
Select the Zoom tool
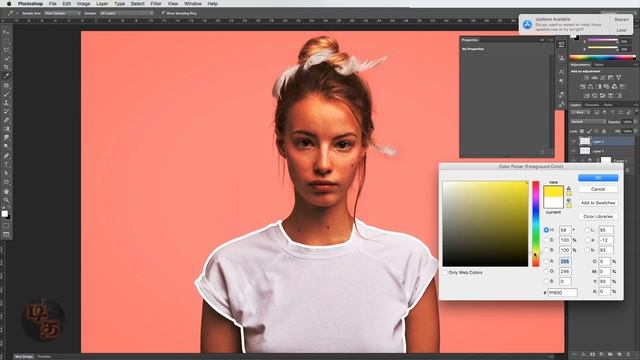click(x=6, y=200)
